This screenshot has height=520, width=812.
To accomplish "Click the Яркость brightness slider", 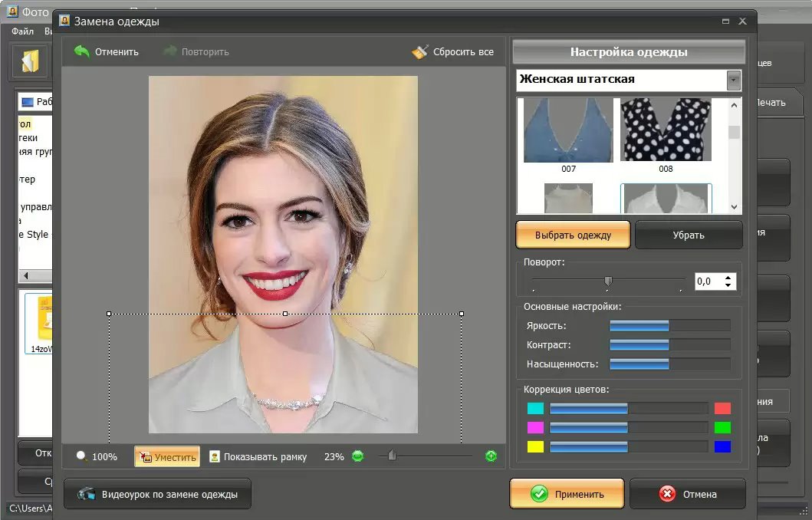I will [669, 326].
